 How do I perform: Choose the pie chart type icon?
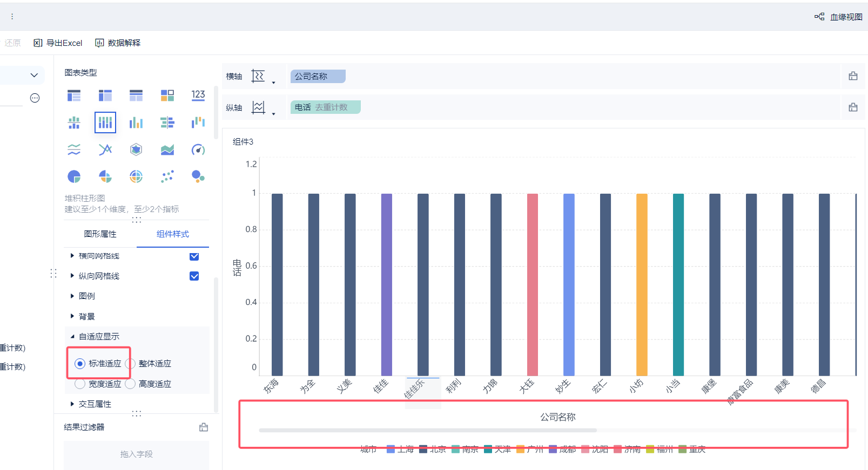[74, 176]
